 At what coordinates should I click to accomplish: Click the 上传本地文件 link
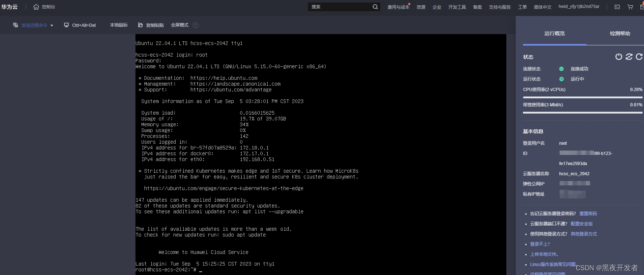pyautogui.click(x=544, y=254)
